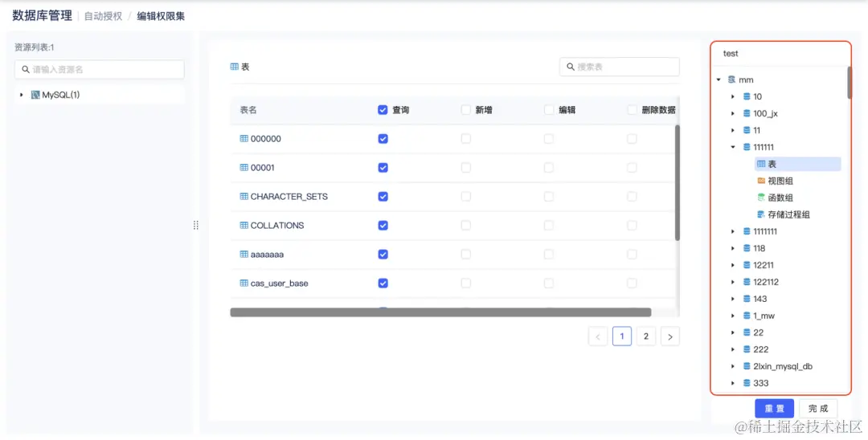Click table name cas_user_base
The image size is (868, 440).
click(280, 283)
